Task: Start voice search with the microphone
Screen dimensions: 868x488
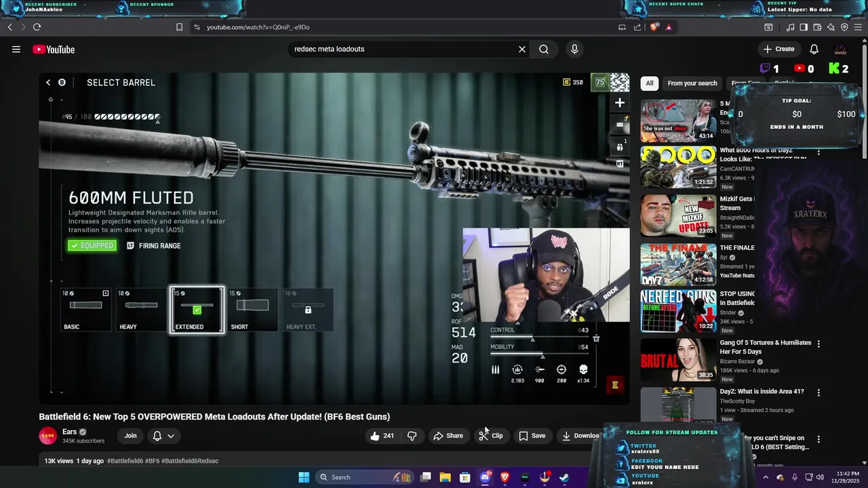Action: (x=574, y=49)
